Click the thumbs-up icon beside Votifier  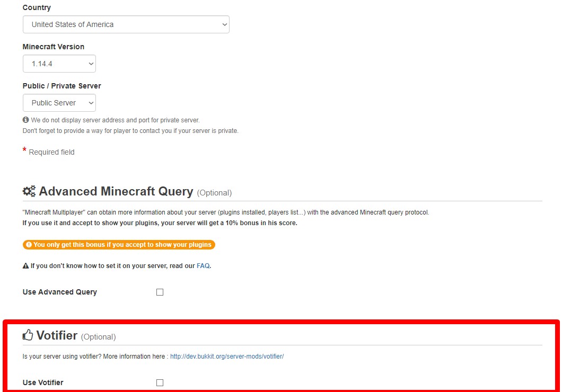(28, 335)
